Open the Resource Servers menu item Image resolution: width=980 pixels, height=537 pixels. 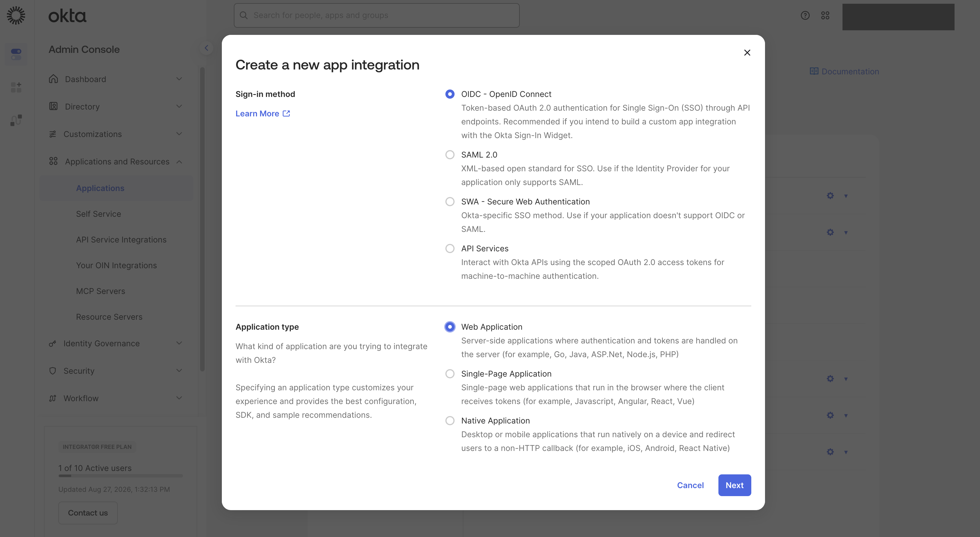(116, 317)
